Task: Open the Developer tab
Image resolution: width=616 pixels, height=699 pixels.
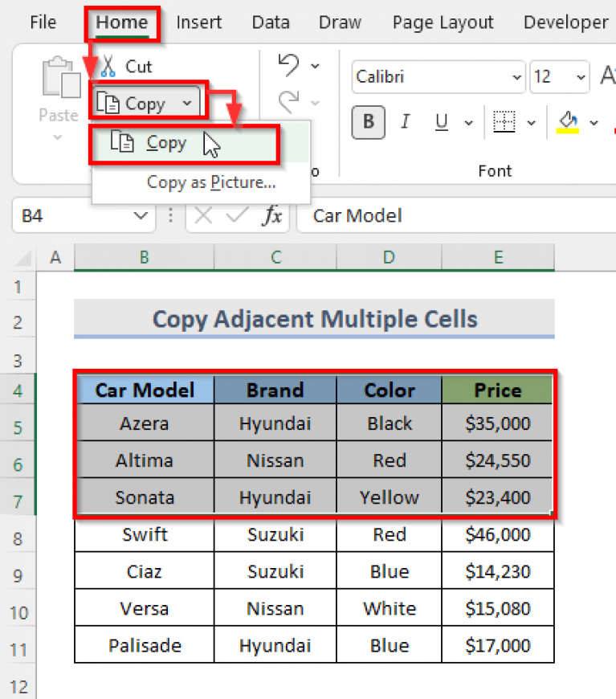Action: click(565, 22)
